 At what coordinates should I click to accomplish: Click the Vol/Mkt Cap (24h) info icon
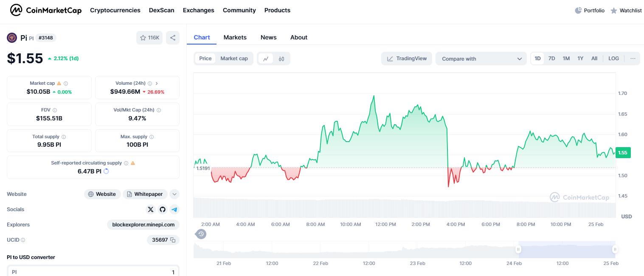click(x=159, y=110)
